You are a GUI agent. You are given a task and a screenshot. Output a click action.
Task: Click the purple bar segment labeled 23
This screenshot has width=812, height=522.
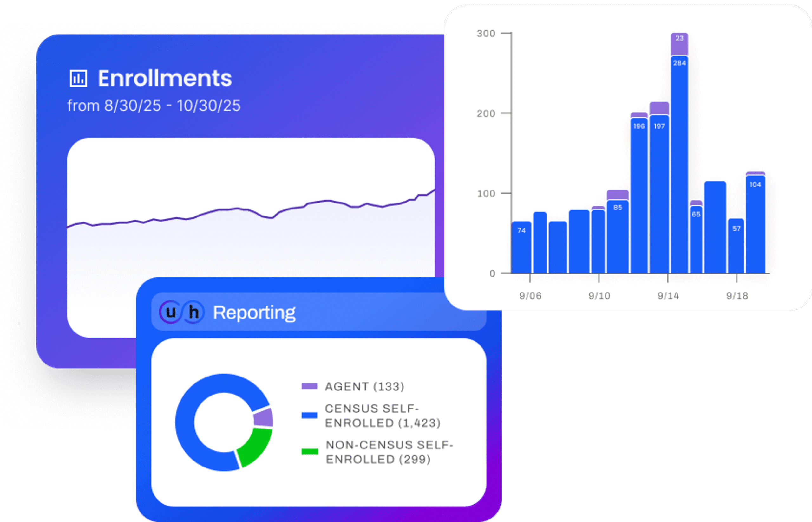[x=679, y=44]
